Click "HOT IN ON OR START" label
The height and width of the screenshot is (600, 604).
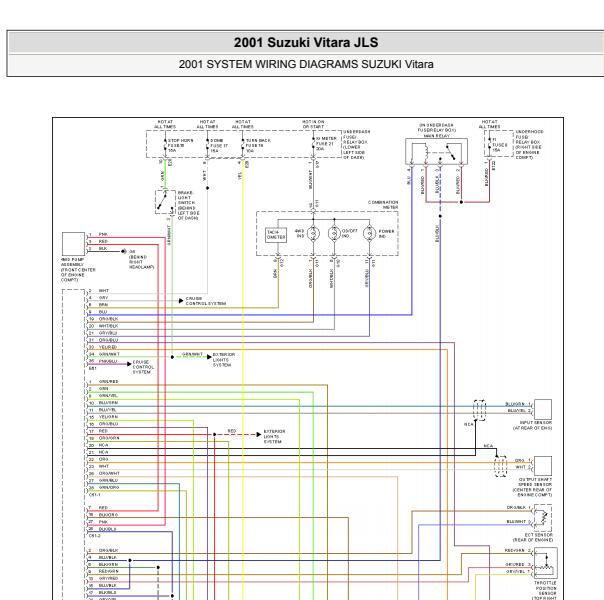(x=313, y=124)
